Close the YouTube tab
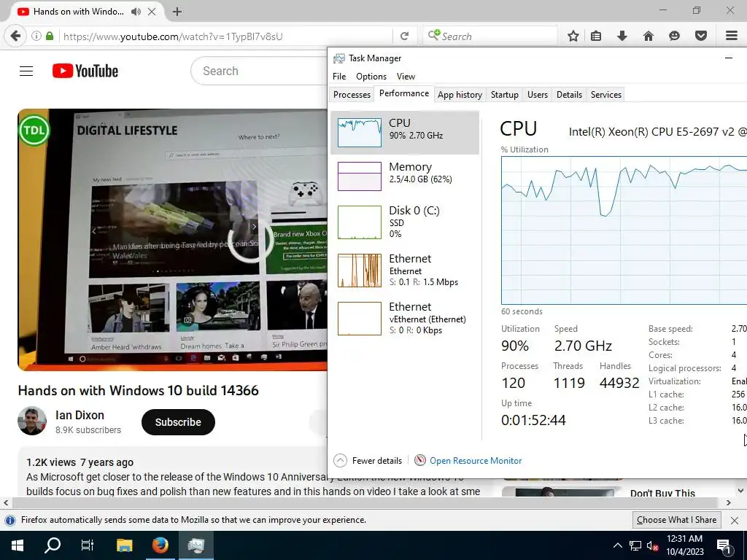The image size is (747, 560). tap(152, 12)
